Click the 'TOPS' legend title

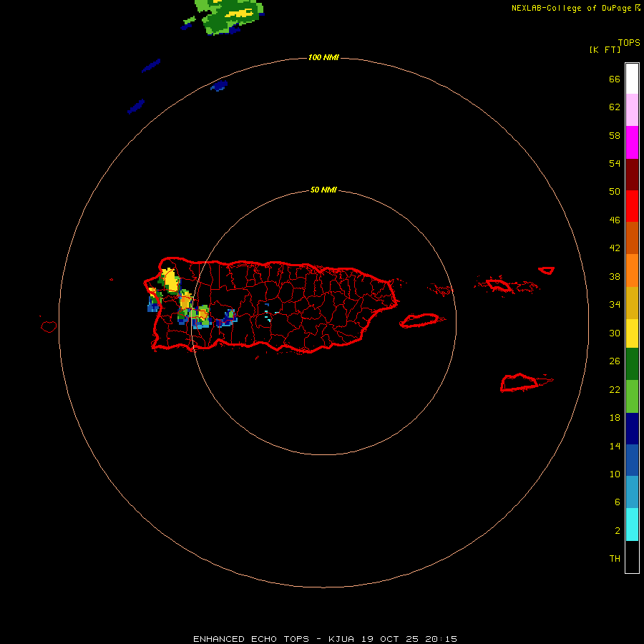pos(629,42)
